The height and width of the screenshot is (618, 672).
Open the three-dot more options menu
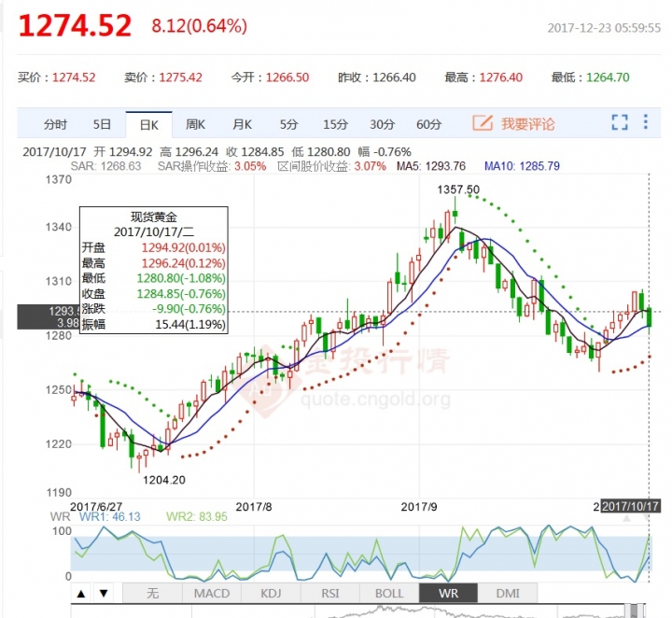point(646,123)
